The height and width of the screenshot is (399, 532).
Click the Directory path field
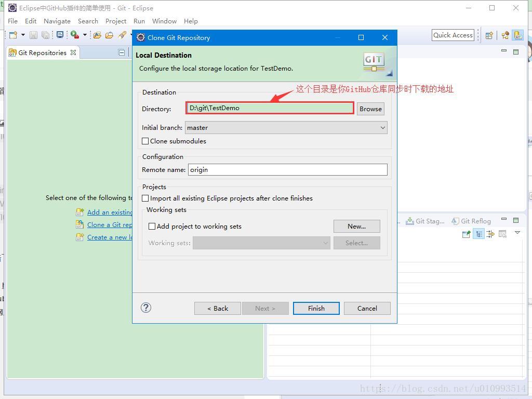pyautogui.click(x=270, y=108)
